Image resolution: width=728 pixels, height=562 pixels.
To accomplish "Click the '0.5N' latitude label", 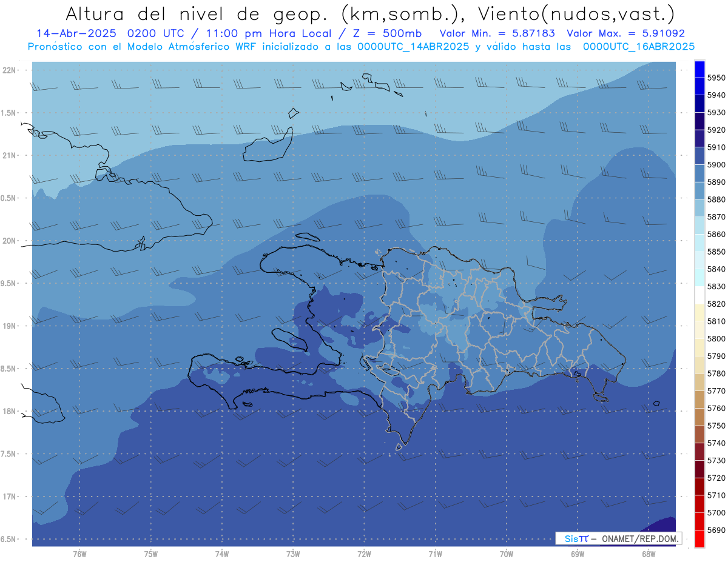I will tap(8, 198).
